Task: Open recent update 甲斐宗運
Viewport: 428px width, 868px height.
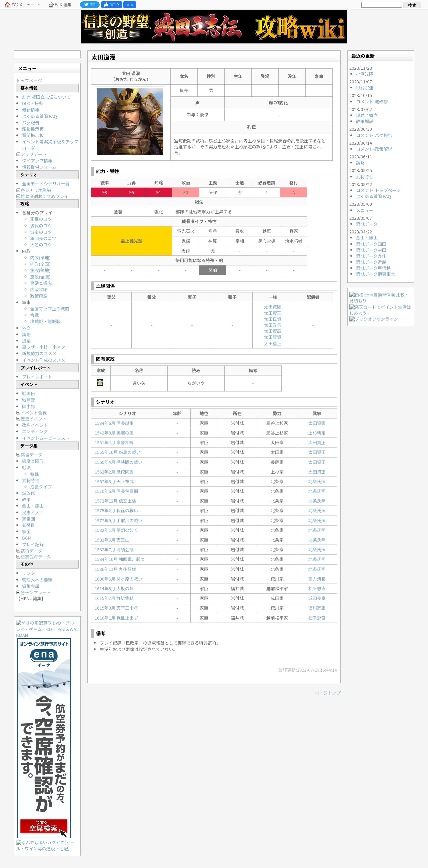Action: pos(365,88)
